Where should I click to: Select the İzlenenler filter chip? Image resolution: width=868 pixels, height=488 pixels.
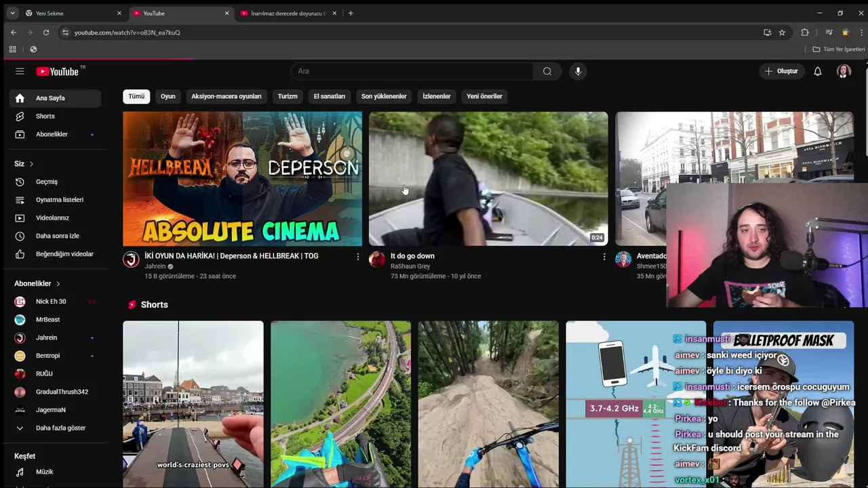tap(437, 96)
